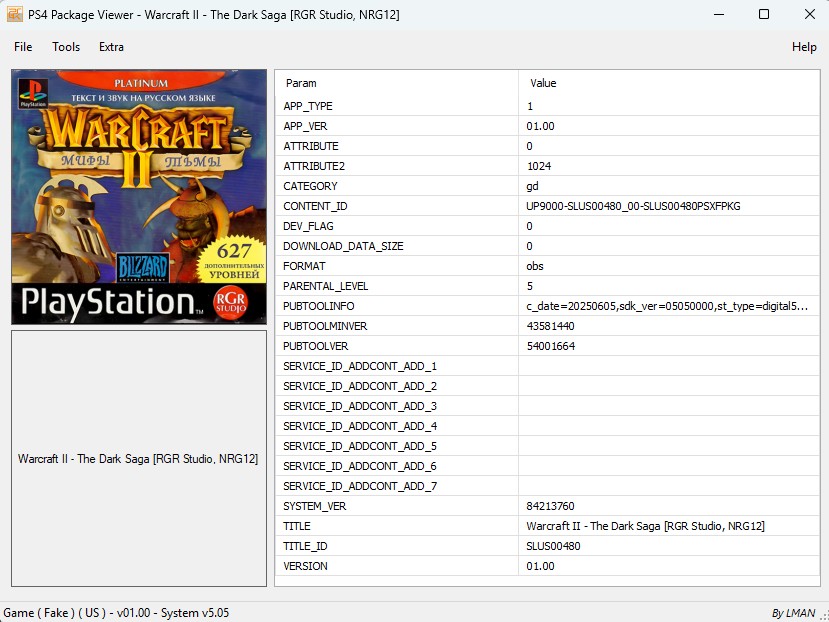Image resolution: width=829 pixels, height=622 pixels.
Task: Select SERVICE_ID_ADDCONT_ADD_2 row
Action: click(x=547, y=386)
